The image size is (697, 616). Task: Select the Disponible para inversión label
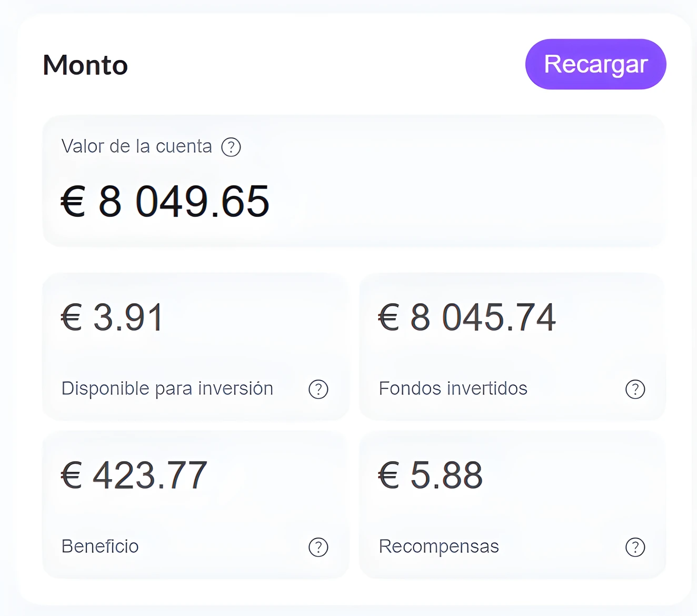tap(167, 389)
